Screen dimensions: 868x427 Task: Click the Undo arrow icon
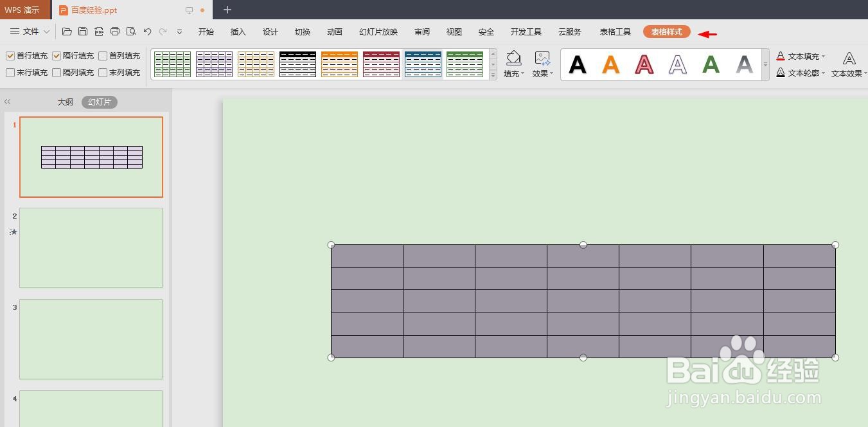point(147,32)
